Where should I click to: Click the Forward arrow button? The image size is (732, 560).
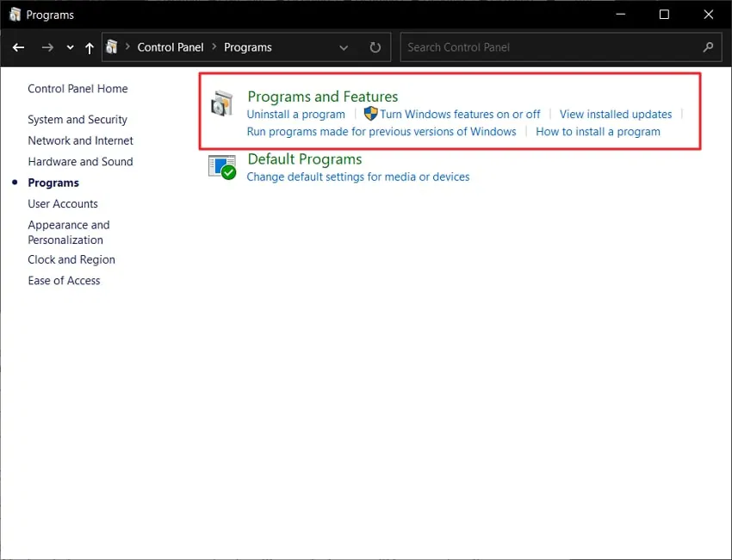click(x=47, y=47)
